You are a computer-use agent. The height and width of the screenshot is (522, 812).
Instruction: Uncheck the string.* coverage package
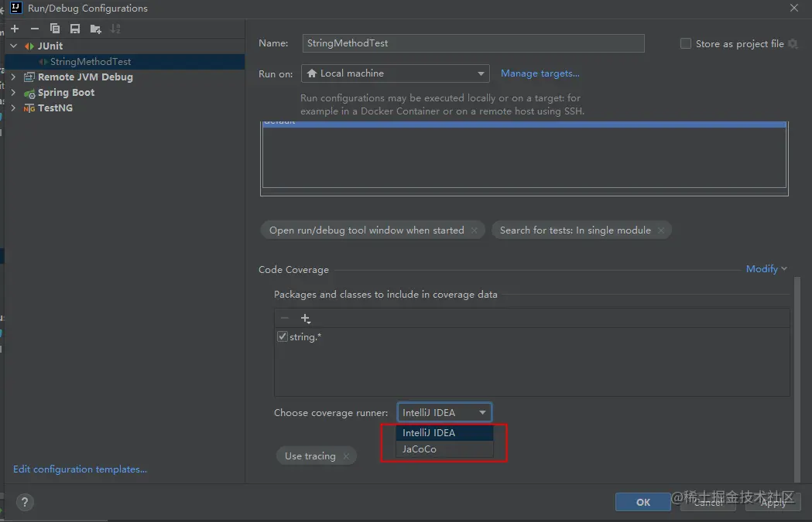(283, 336)
